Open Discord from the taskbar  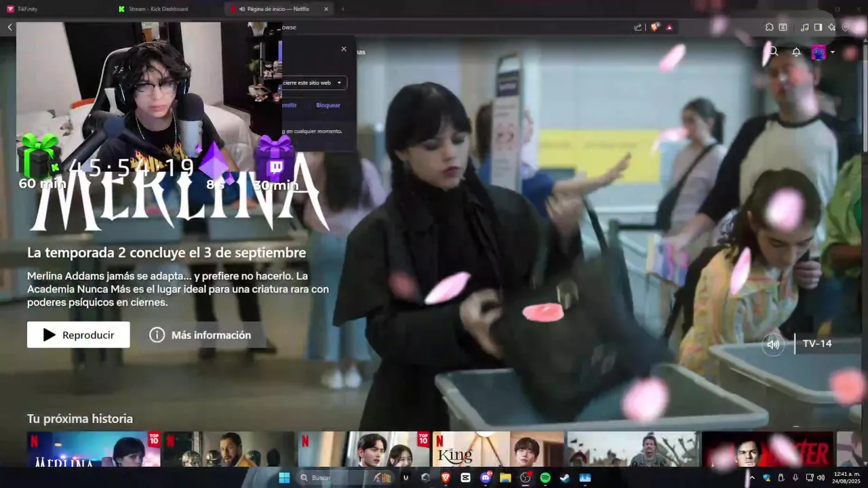click(486, 478)
